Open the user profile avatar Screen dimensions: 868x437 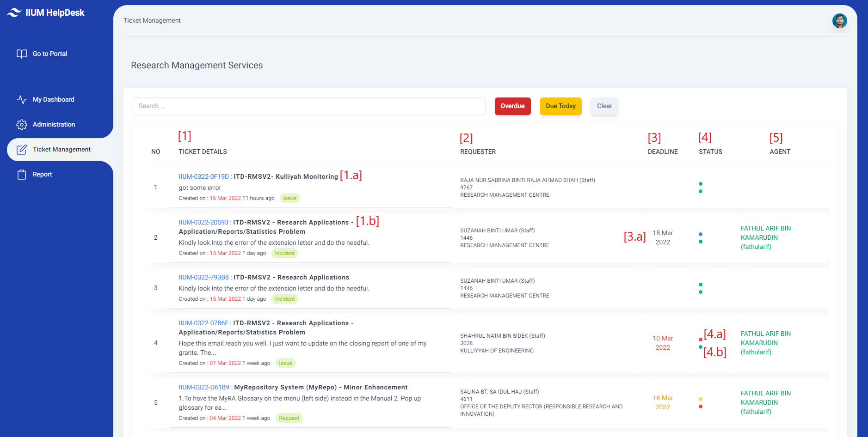pyautogui.click(x=839, y=20)
